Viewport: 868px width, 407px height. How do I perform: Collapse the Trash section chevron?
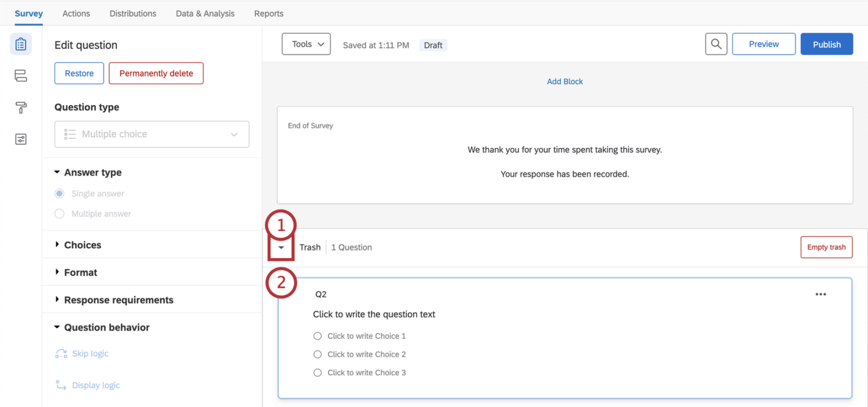pyautogui.click(x=281, y=247)
